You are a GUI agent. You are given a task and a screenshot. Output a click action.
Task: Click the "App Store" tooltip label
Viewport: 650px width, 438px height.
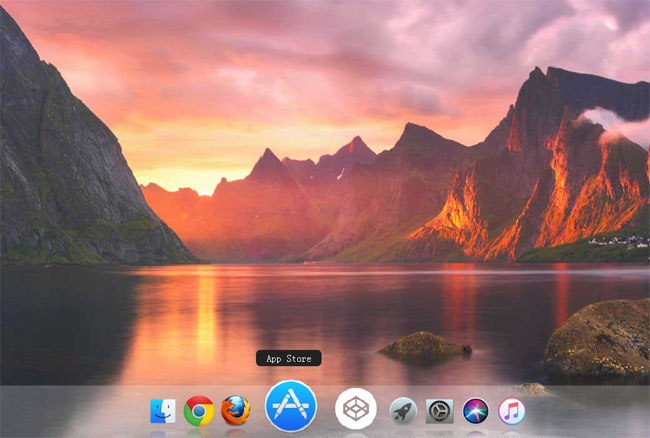pos(289,358)
